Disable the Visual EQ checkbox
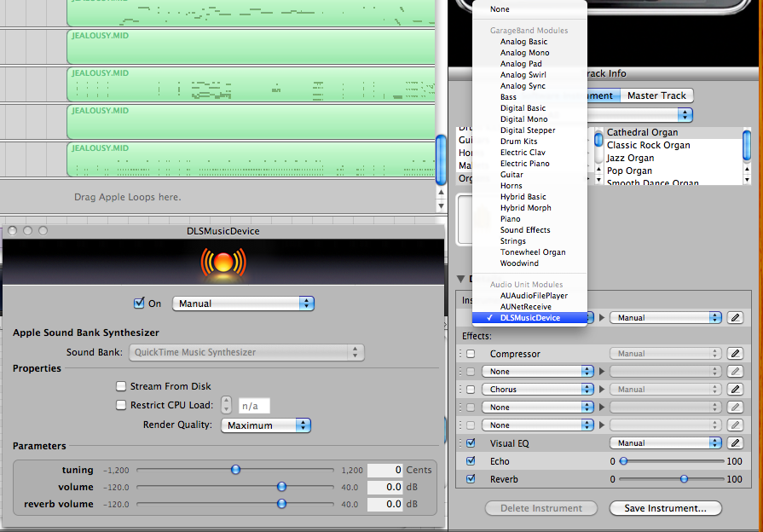Viewport: 763px width, 532px height. pos(471,443)
